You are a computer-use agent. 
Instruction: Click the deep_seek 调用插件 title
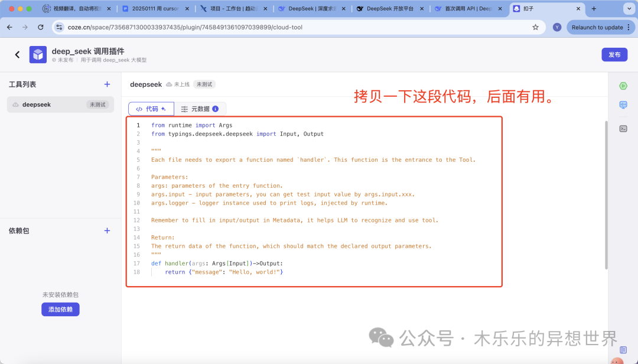click(88, 51)
